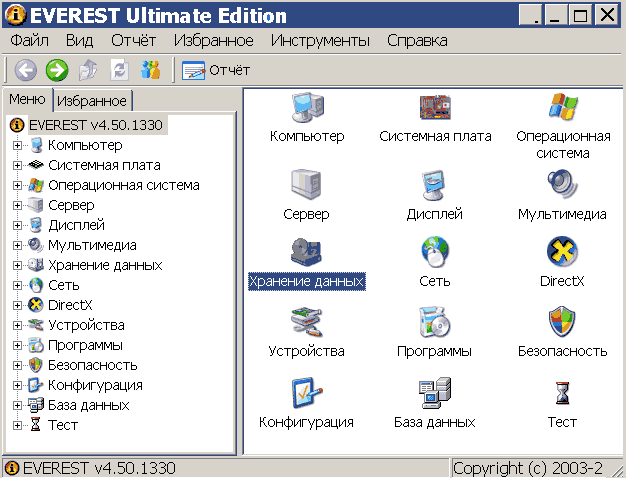The width and height of the screenshot is (626, 478).
Task: Expand the Дисплей tree node
Action: pyautogui.click(x=17, y=225)
